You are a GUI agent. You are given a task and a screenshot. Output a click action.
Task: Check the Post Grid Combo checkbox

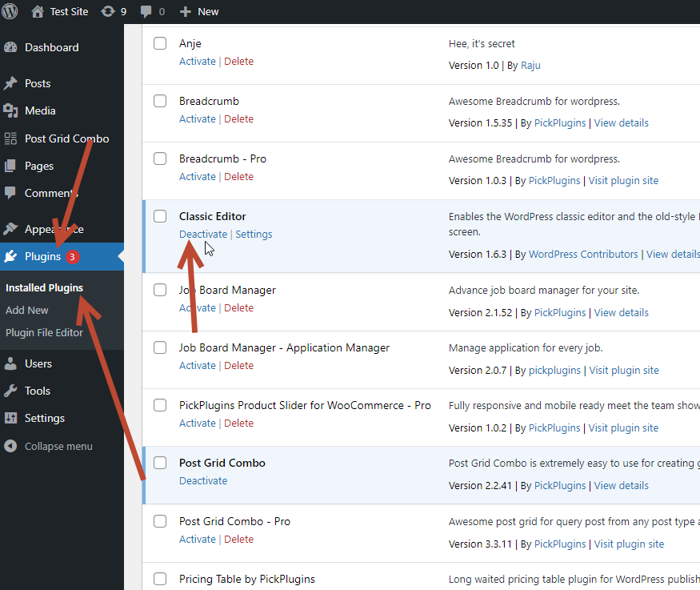coord(160,463)
